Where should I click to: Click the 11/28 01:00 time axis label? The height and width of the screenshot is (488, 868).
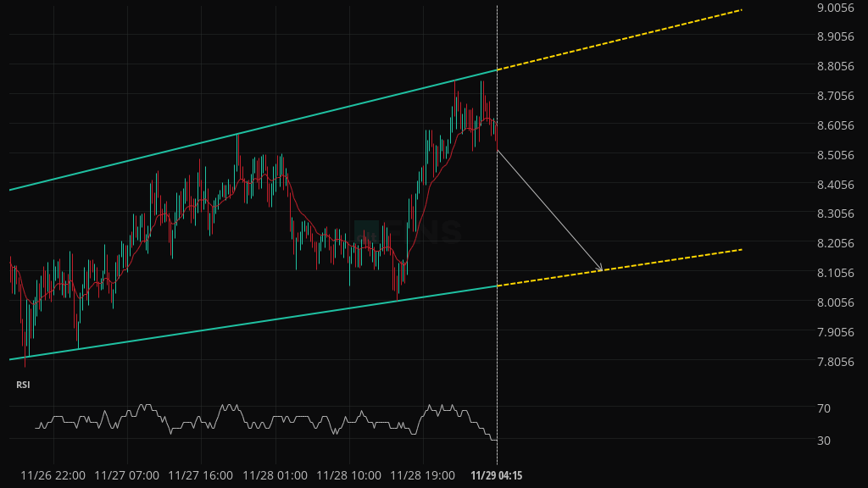(x=275, y=475)
